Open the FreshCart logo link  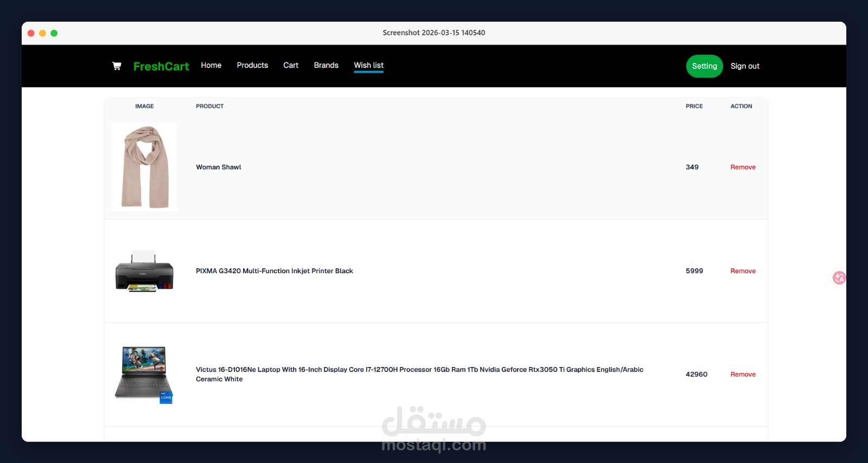point(161,66)
